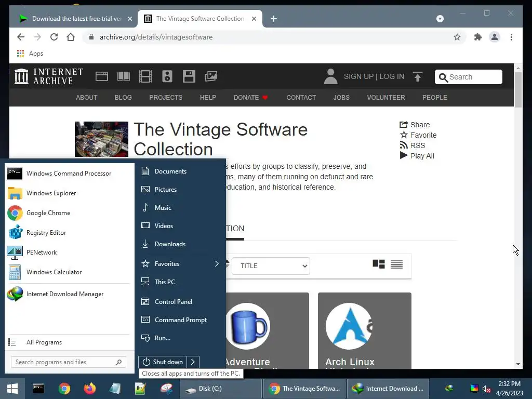
Task: Expand Favorites submenu arrow
Action: tap(217, 263)
